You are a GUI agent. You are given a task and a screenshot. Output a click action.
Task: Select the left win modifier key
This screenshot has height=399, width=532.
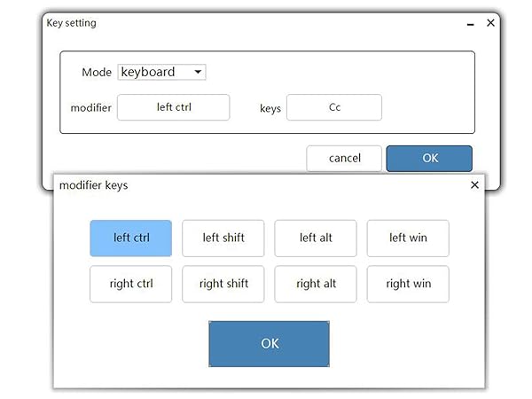408,238
